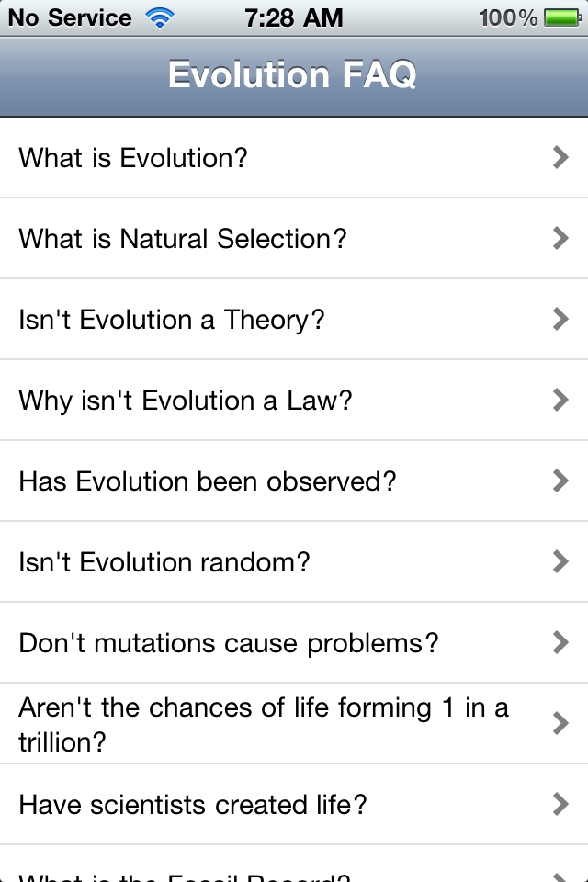Tap the battery icon in status bar
Viewport: 588px width, 882px height.
click(x=561, y=17)
